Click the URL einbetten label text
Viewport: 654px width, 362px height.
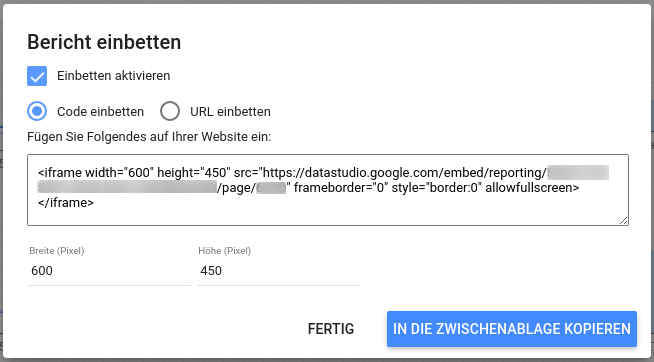(230, 112)
